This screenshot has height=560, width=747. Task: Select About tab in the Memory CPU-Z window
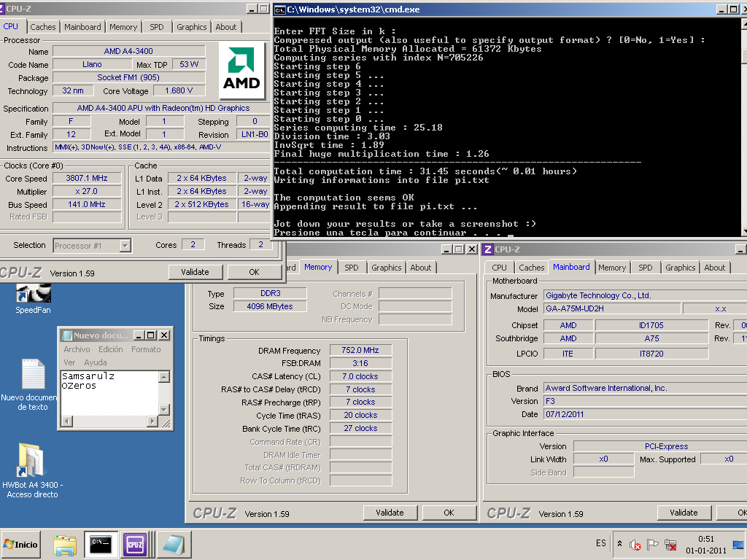[x=421, y=268]
